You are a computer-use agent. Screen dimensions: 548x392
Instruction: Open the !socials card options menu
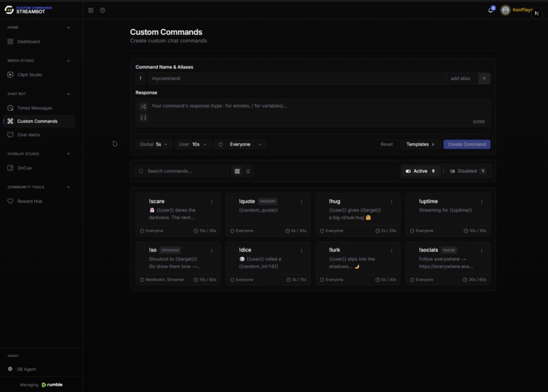[482, 250]
